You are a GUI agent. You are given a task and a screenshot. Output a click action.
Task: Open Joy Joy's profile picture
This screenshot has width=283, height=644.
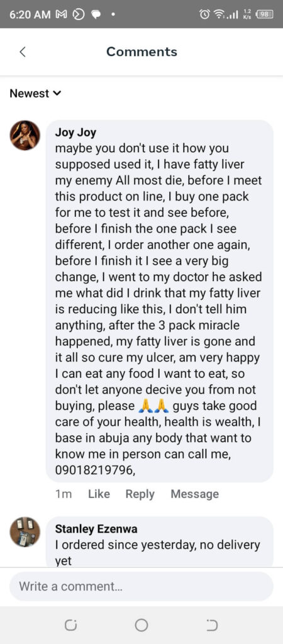click(x=25, y=136)
